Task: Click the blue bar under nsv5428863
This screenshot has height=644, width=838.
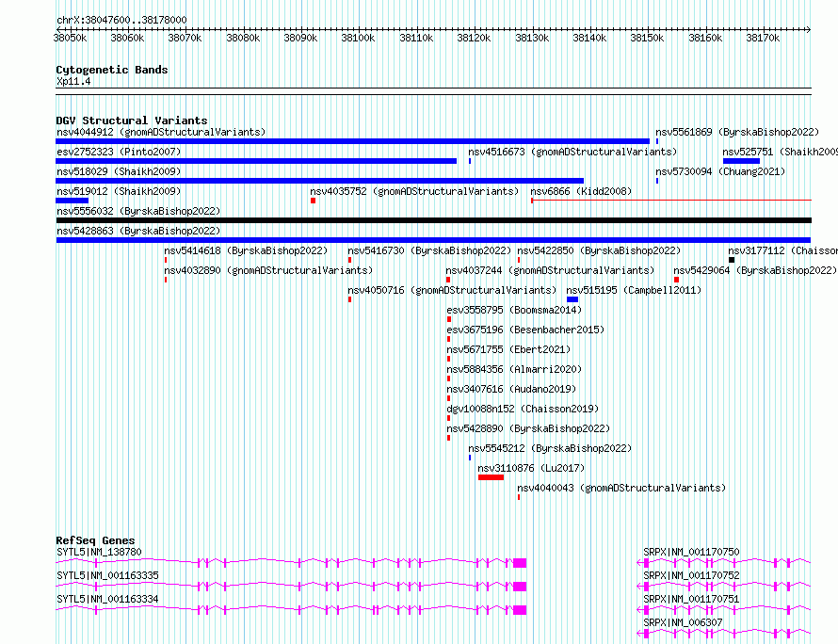Action: coord(433,240)
